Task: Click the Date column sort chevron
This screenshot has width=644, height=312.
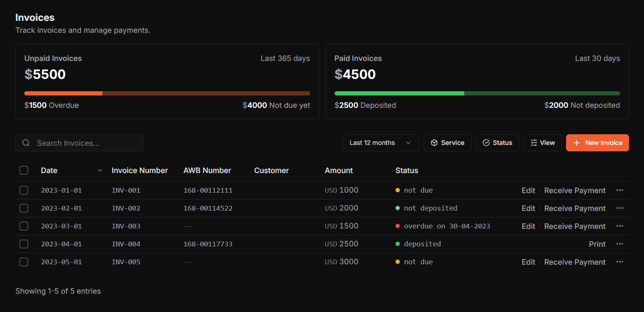Action: 100,170
